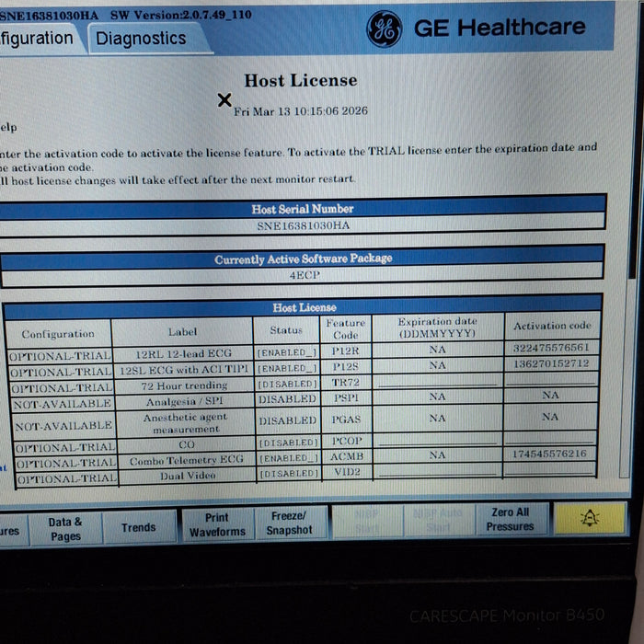This screenshot has width=644, height=644.
Task: Open Data & Pages menu
Action: tap(65, 529)
